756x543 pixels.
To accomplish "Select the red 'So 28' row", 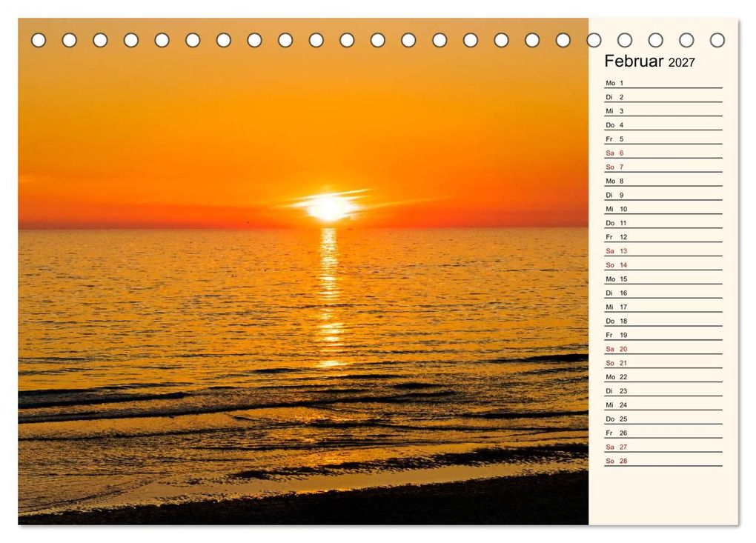I will 663,460.
